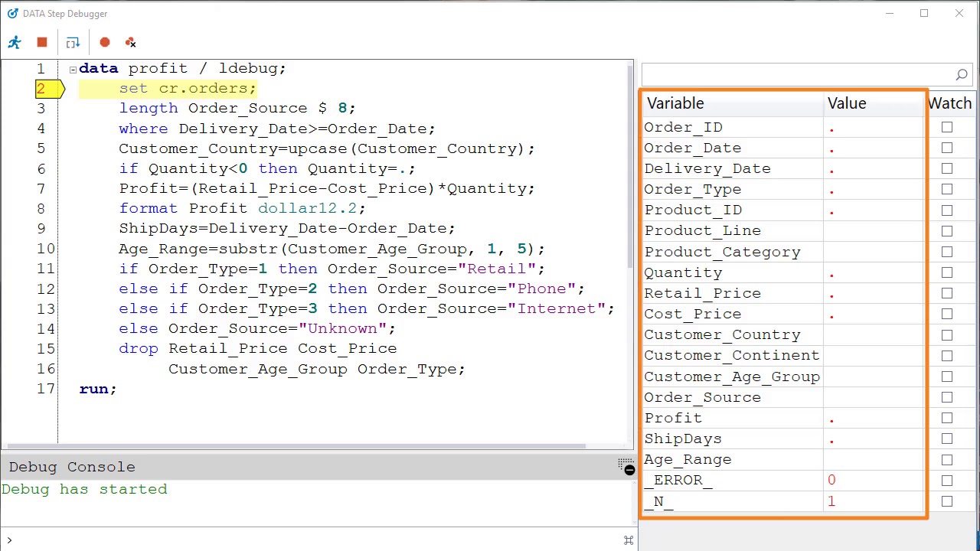The image size is (980, 551).
Task: Click the Step Over execution icon
Action: point(73,43)
